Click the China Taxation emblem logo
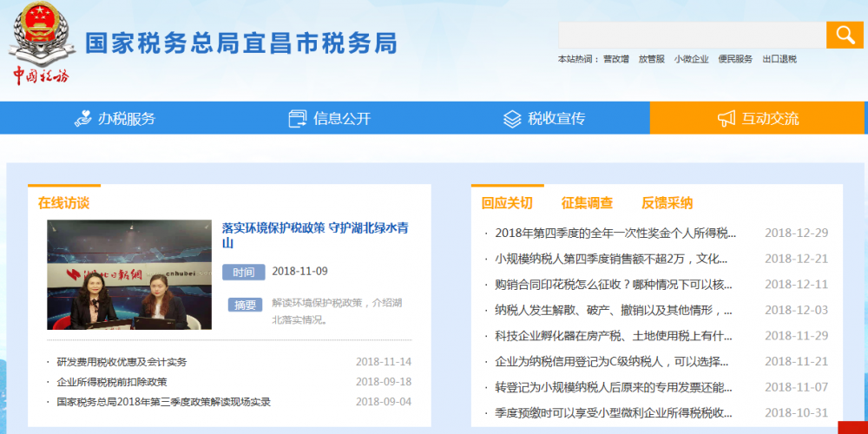868x434 pixels. tap(40, 42)
